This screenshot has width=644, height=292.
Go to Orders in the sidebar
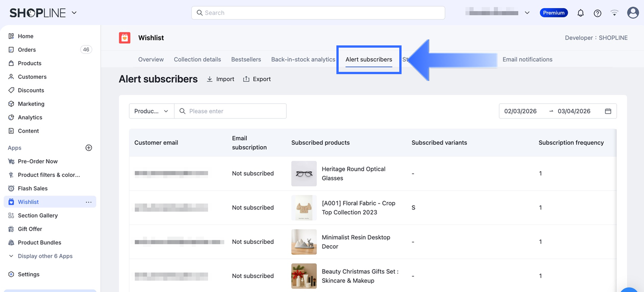27,50
